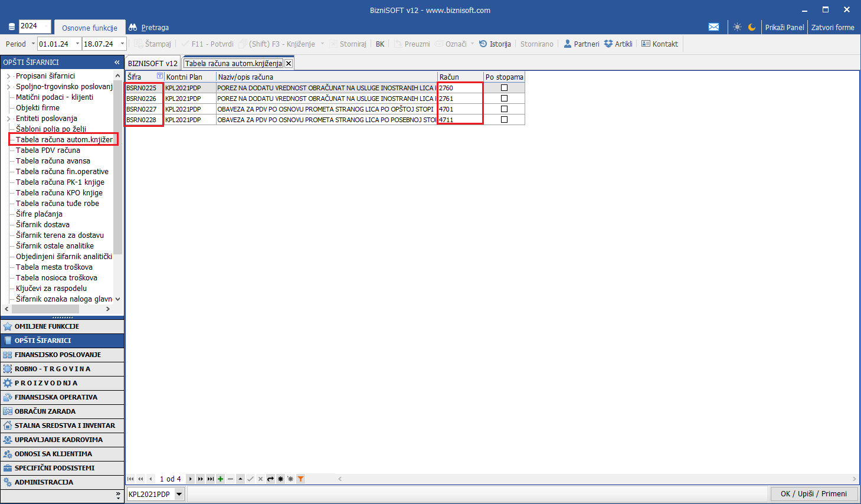The image size is (861, 504).
Task: Open the mail envelope icon
Action: click(713, 27)
